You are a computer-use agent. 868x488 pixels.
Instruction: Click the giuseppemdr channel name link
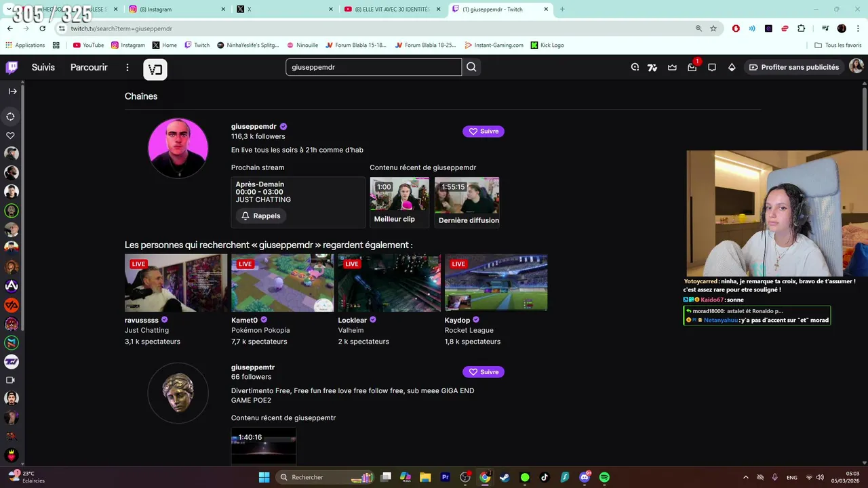254,126
